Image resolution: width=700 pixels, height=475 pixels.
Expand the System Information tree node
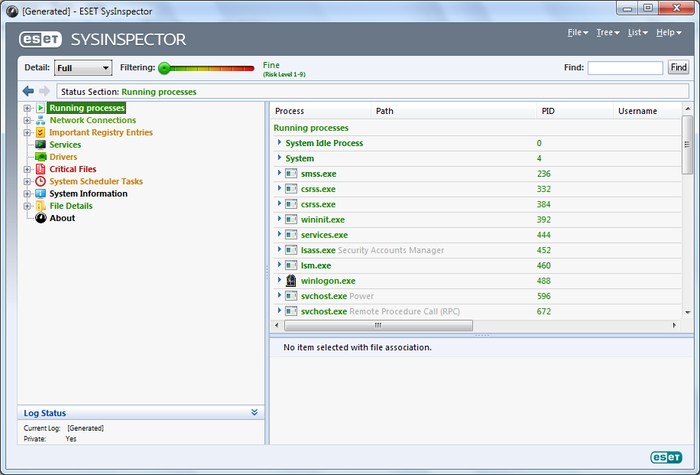click(27, 194)
